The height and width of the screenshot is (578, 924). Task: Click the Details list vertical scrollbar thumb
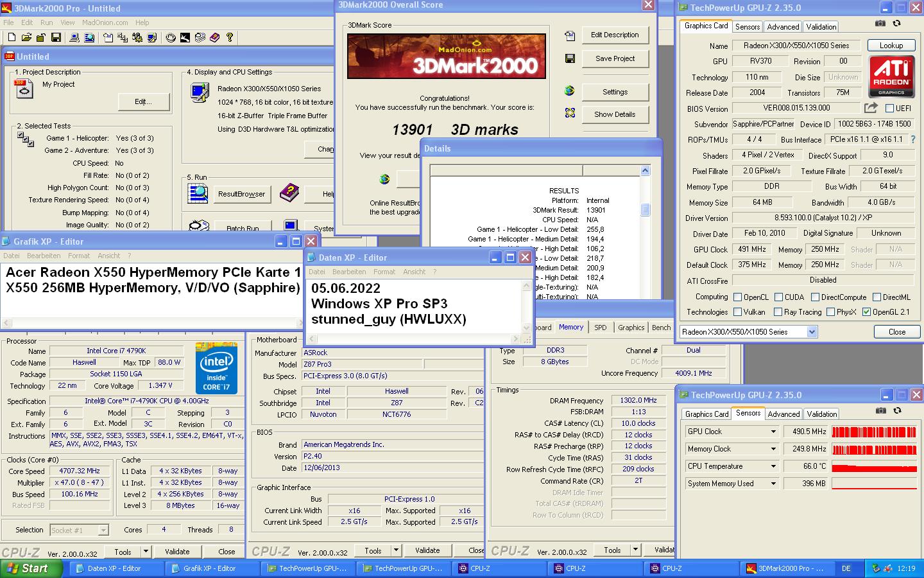tap(645, 209)
